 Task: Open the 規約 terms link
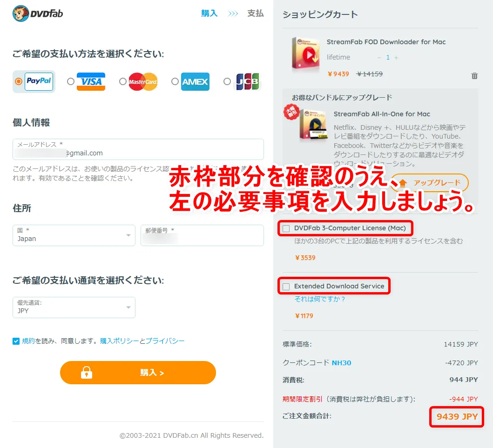tap(28, 341)
